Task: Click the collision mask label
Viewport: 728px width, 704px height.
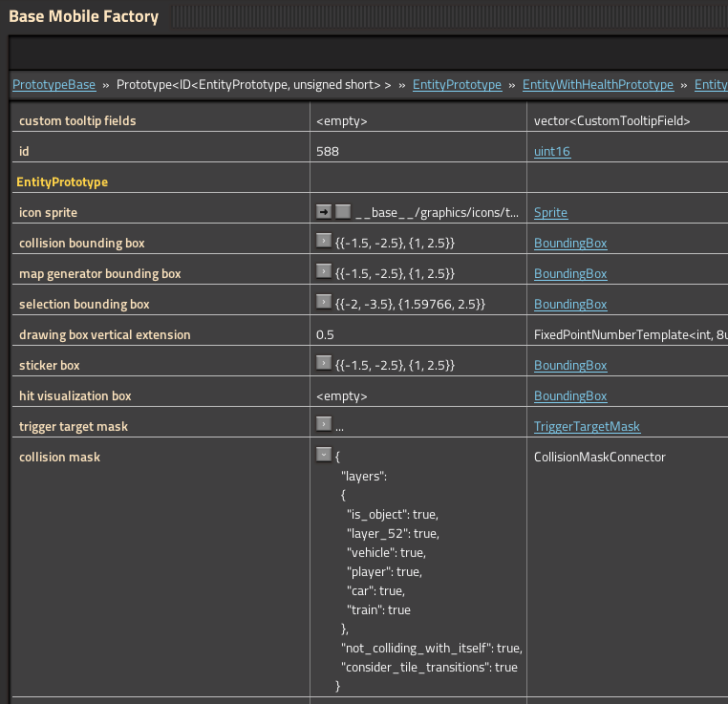Action: pyautogui.click(x=59, y=458)
